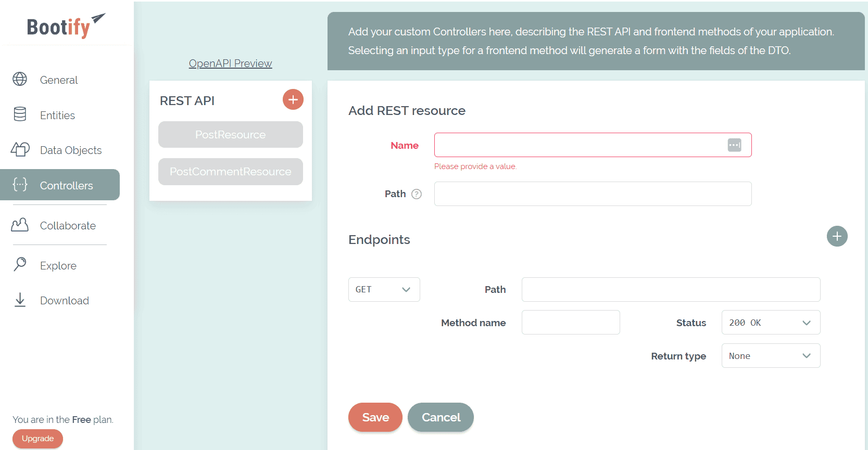The width and height of the screenshot is (868, 450).
Task: Open the OpenAPI Preview link
Action: click(230, 63)
